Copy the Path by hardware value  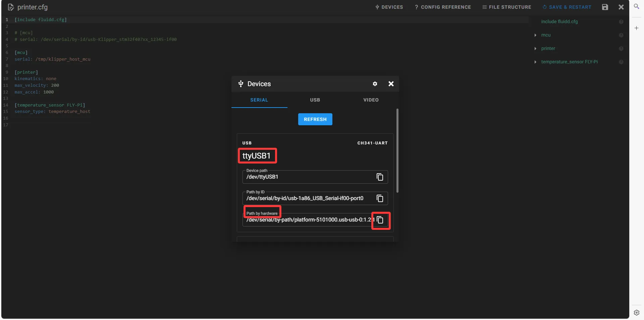pos(380,220)
